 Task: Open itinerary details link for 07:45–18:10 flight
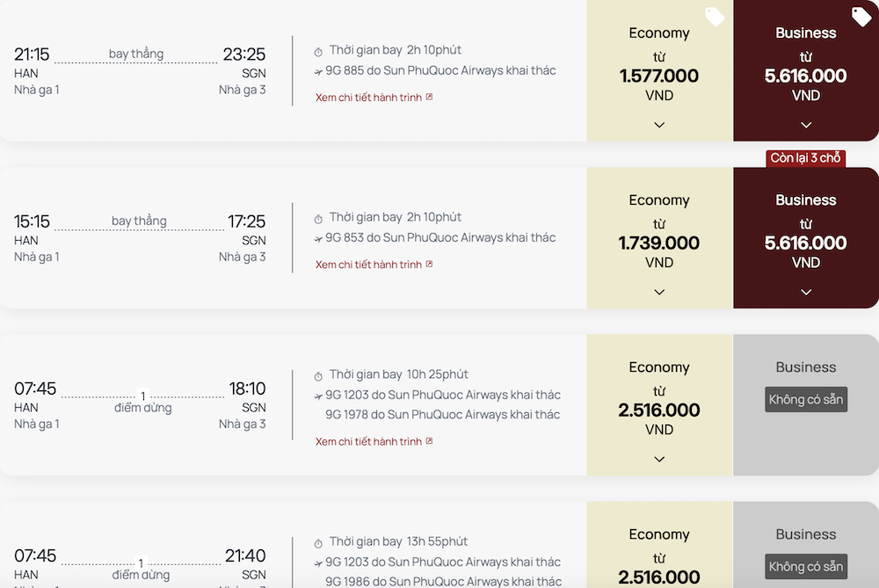coord(368,442)
